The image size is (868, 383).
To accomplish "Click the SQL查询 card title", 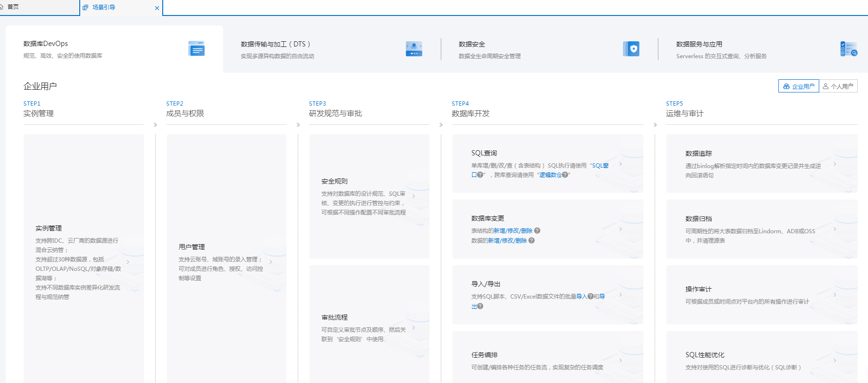I will coord(484,153).
